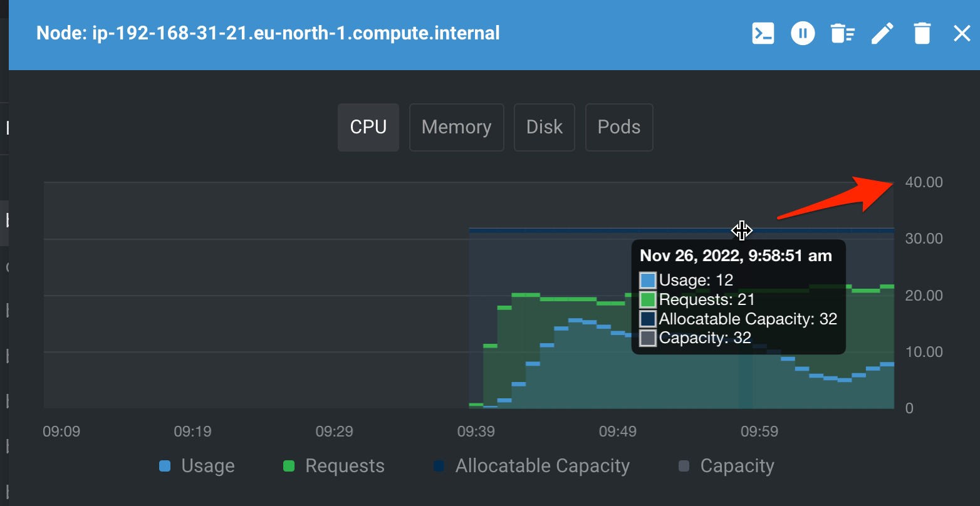Click the green Requests legend square
The image size is (980, 506).
(x=289, y=465)
